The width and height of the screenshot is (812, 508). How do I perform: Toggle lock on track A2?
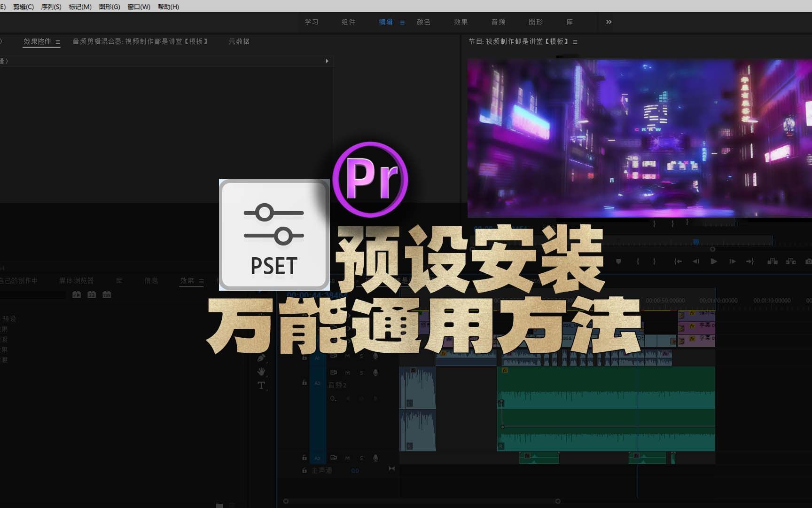coord(304,383)
